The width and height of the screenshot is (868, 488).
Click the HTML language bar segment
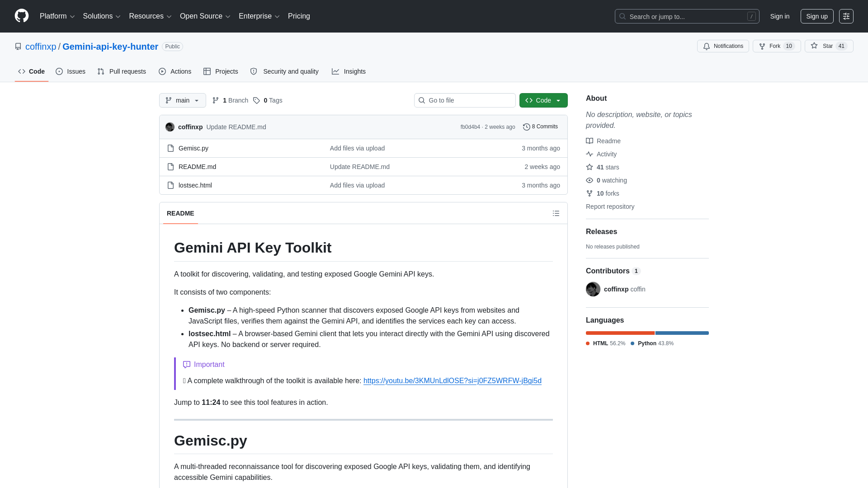(x=620, y=333)
